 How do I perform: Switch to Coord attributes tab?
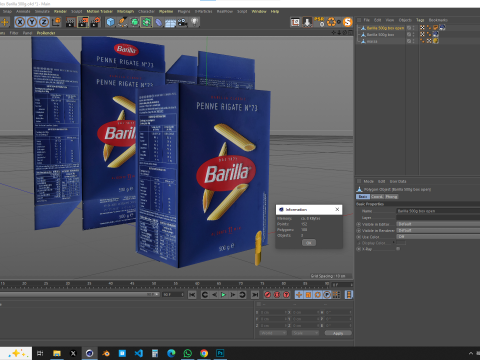click(x=377, y=197)
